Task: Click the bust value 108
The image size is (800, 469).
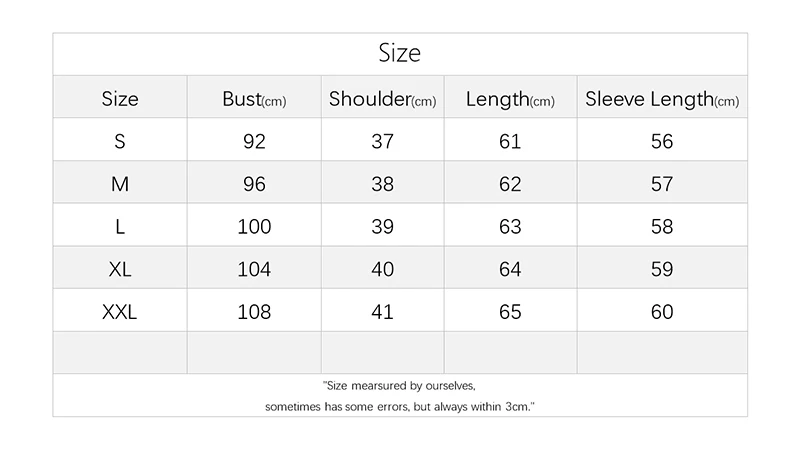Action: tap(254, 312)
